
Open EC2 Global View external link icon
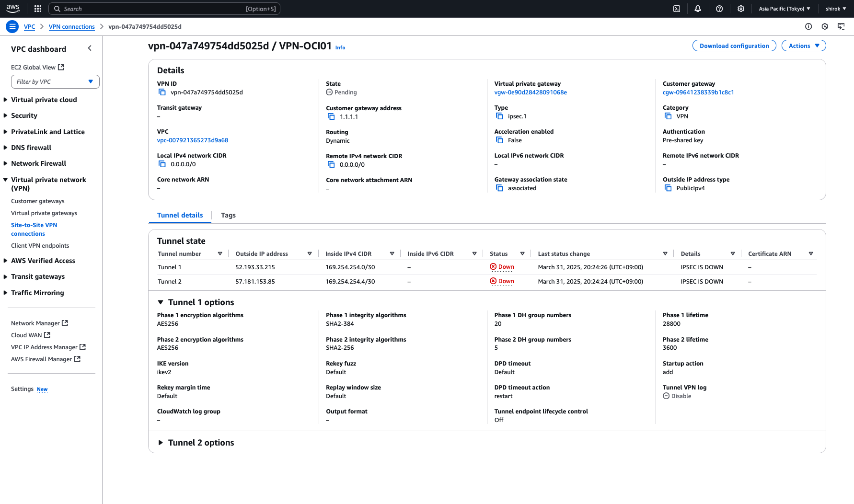click(61, 68)
